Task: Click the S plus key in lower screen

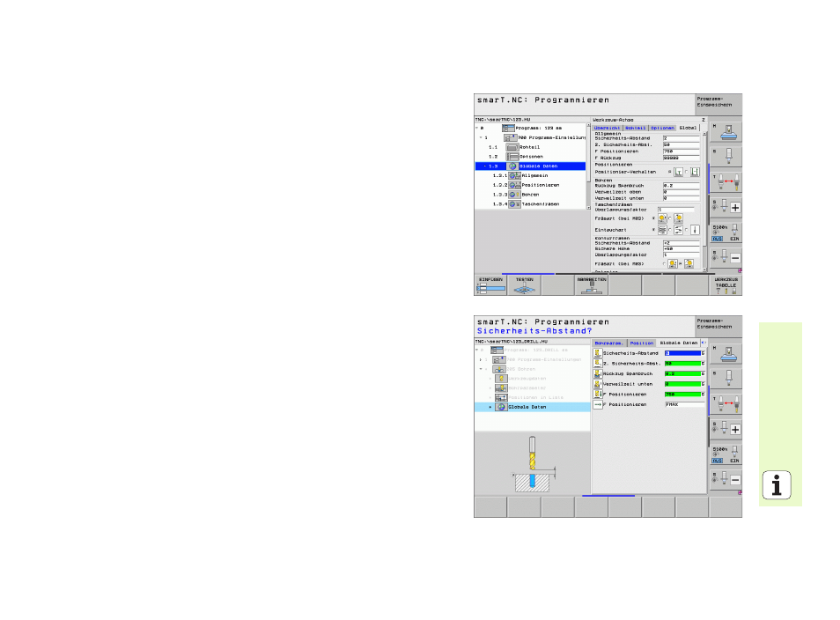Action: click(726, 429)
